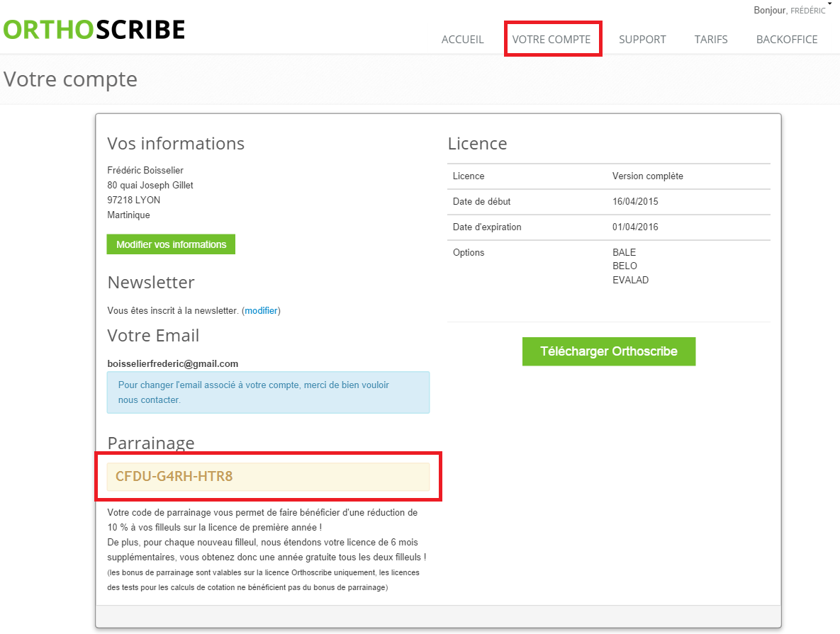Select the BALE licence option
The height and width of the screenshot is (634, 840).
click(x=625, y=252)
